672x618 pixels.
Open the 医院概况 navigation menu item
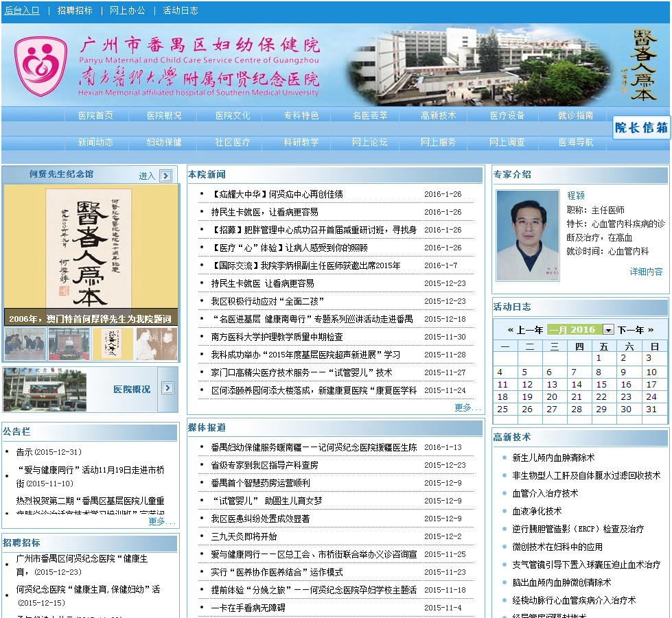point(164,115)
